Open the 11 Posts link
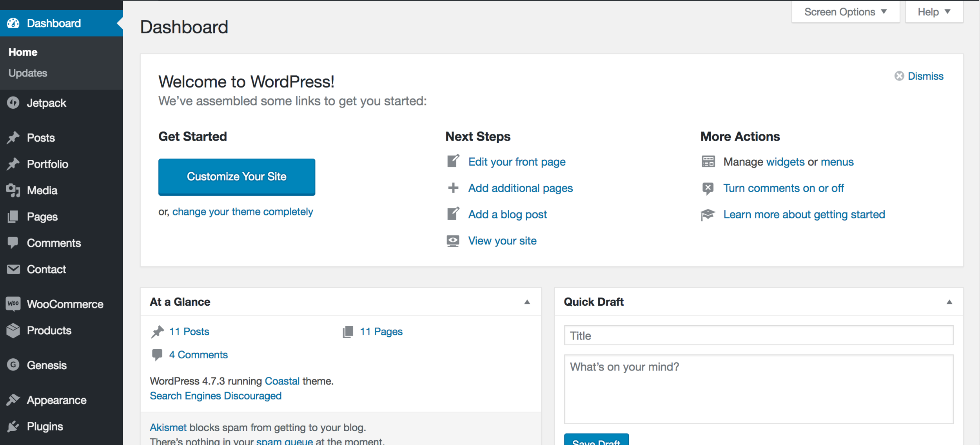 pyautogui.click(x=189, y=332)
